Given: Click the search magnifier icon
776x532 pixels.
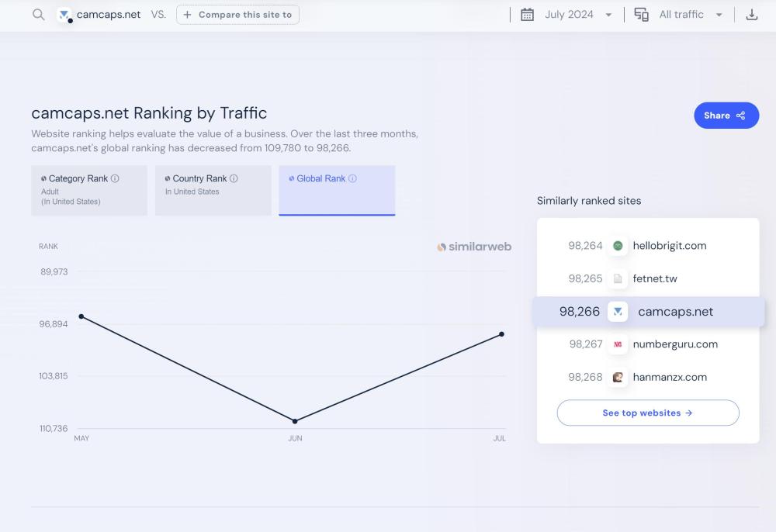Looking at the screenshot, I should coord(38,15).
